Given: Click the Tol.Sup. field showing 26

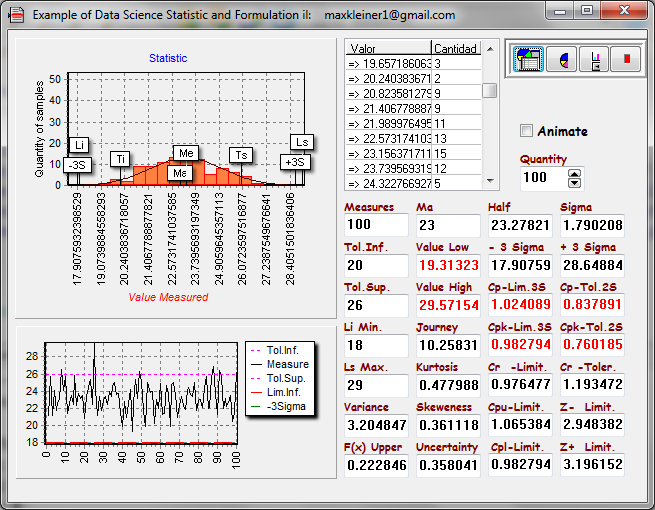Looking at the screenshot, I should click(x=375, y=305).
